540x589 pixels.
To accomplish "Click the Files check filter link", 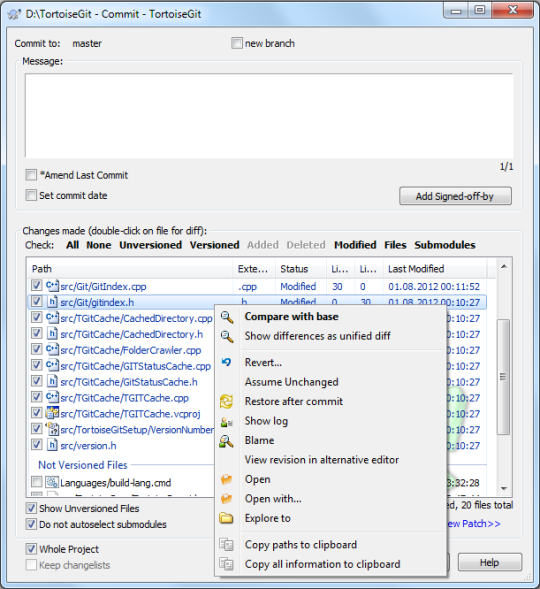I will tap(395, 245).
